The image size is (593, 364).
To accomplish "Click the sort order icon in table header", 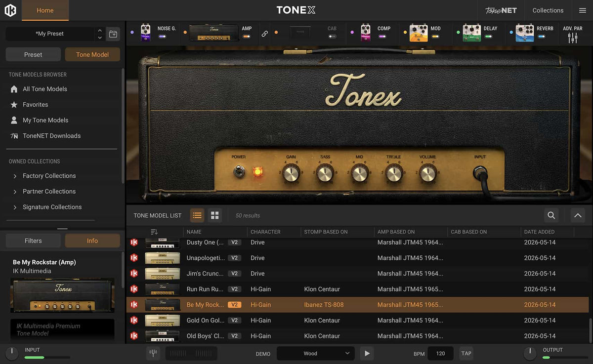I will coord(154,232).
